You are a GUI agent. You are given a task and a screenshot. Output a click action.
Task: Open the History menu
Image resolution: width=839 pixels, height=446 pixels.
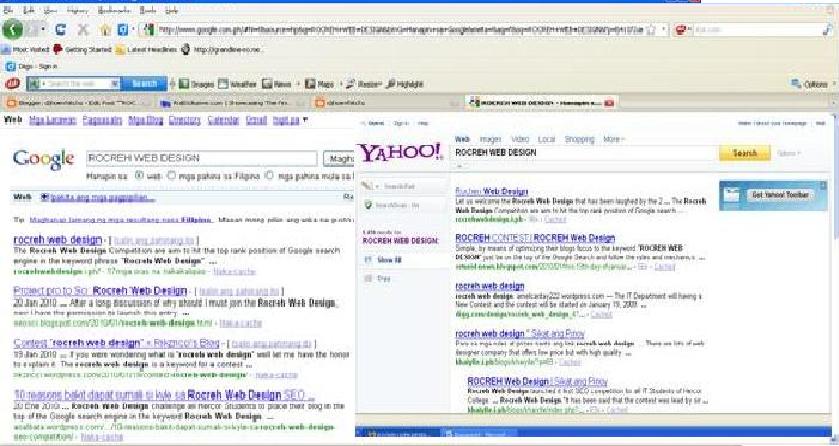click(x=78, y=10)
